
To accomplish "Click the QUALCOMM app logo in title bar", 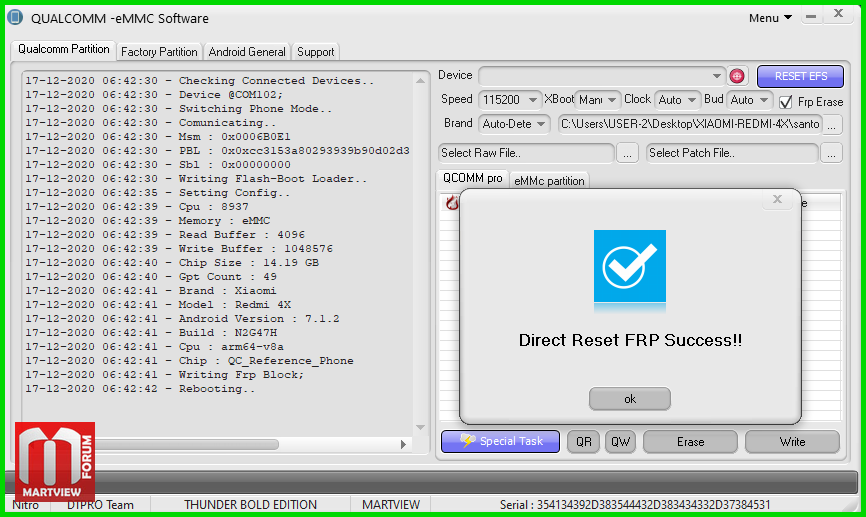I will (15, 18).
